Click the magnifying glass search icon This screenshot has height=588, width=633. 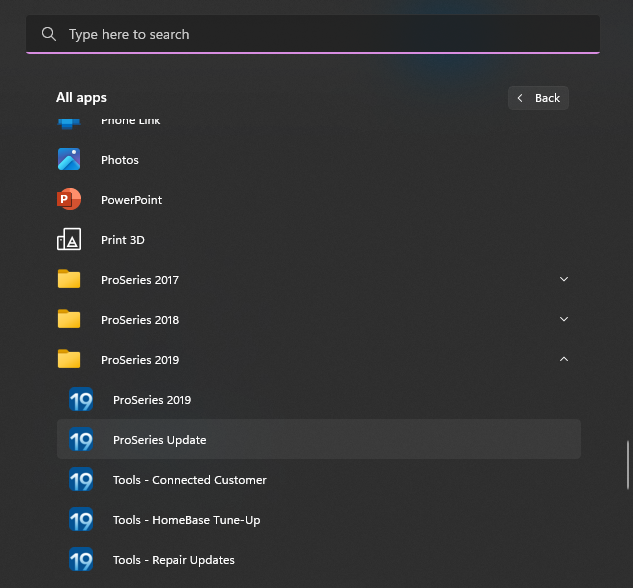pos(48,35)
